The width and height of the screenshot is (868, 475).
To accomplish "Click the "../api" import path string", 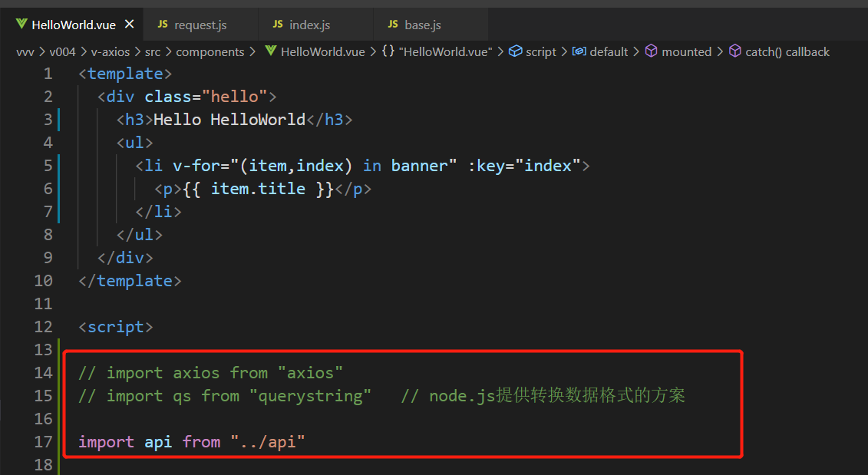I will (268, 442).
